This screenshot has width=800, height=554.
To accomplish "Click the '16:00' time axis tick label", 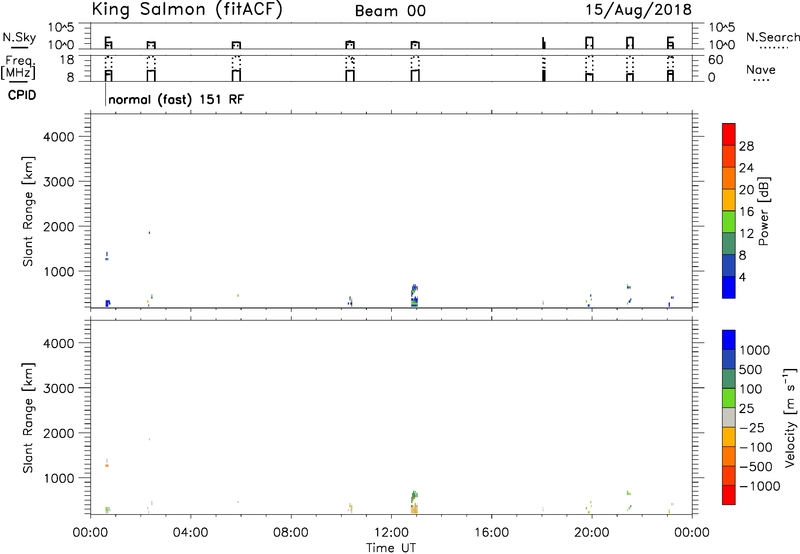I will point(492,533).
